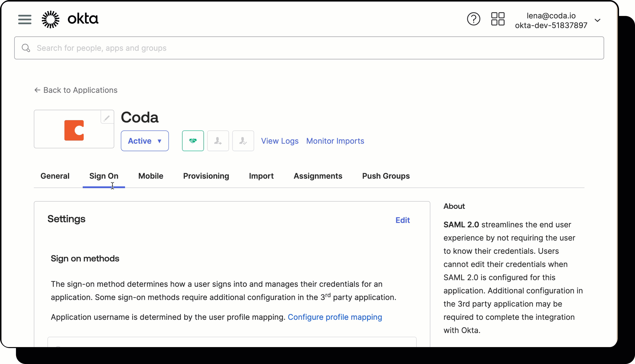Click View Logs link
The image size is (635, 364).
(x=280, y=141)
